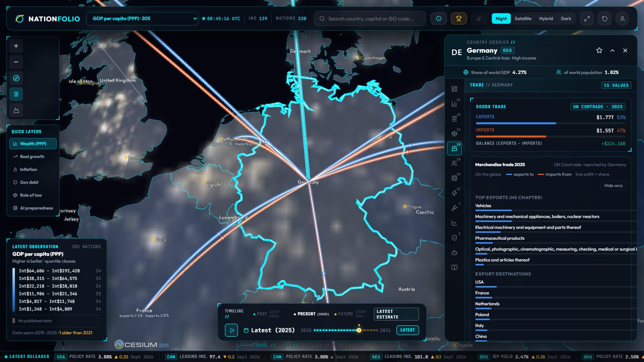Open the institution building dossier tab
The width and height of the screenshot is (644, 362).
point(454,119)
